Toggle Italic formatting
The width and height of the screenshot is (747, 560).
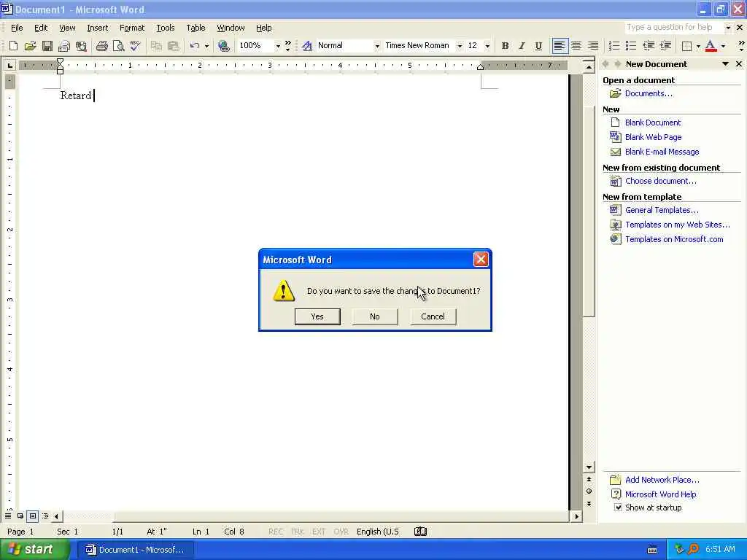tap(522, 46)
